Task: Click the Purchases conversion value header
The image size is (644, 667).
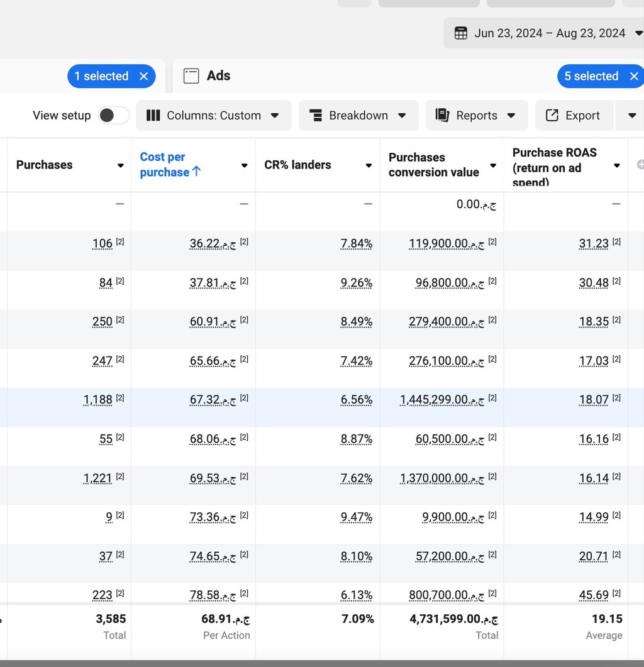Action: pyautogui.click(x=434, y=165)
